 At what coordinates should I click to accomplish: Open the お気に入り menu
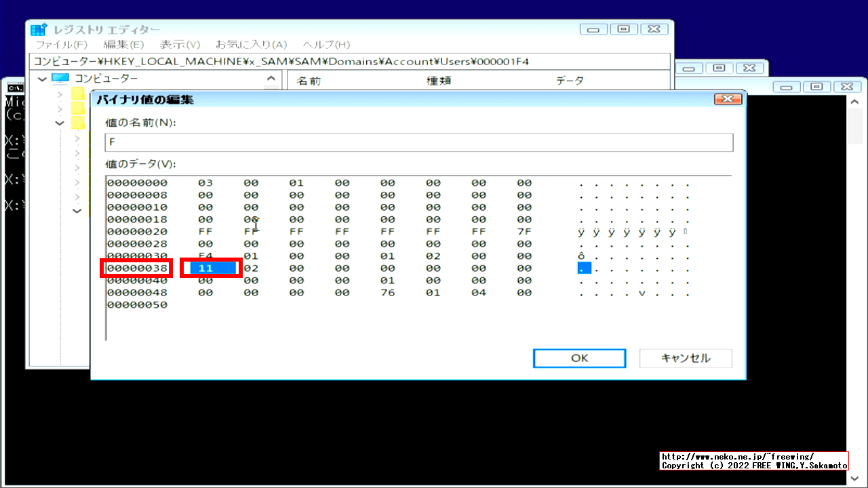tap(251, 45)
